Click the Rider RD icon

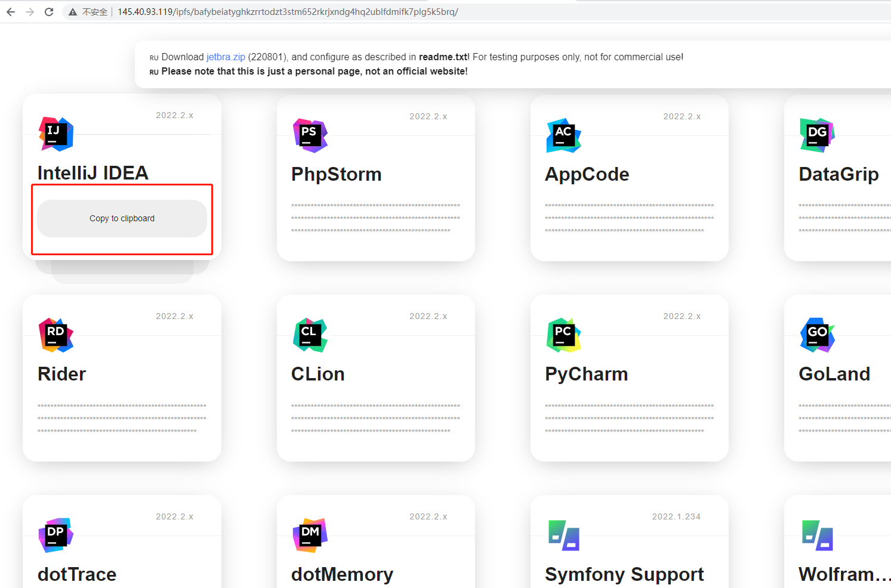click(x=56, y=335)
